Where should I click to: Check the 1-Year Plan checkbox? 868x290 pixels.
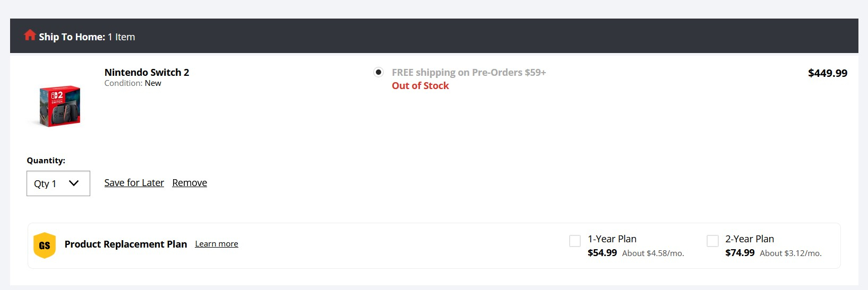[575, 241]
